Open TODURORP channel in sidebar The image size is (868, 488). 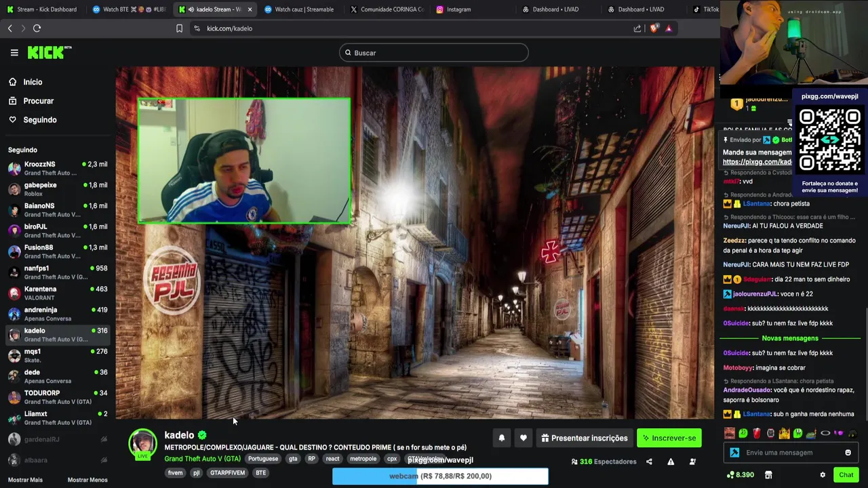(58, 397)
